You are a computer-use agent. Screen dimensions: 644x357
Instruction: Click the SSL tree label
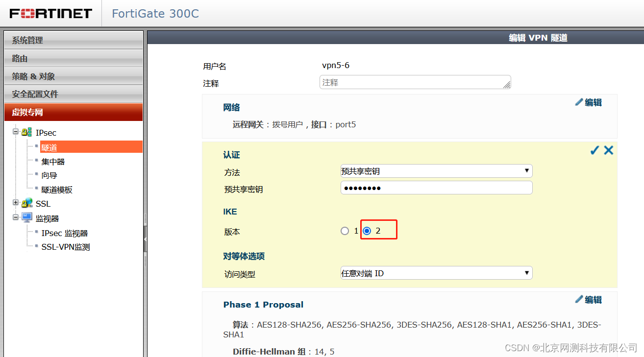click(x=43, y=204)
